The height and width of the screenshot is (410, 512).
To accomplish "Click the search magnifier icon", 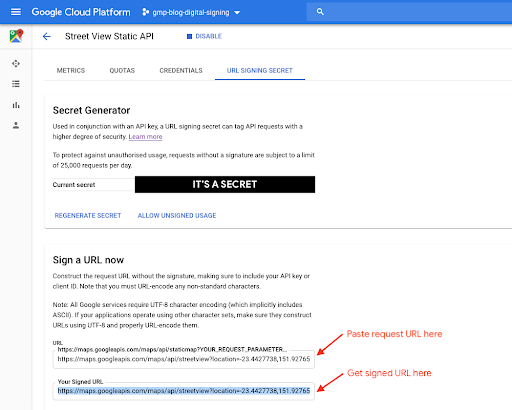I will pyautogui.click(x=320, y=12).
